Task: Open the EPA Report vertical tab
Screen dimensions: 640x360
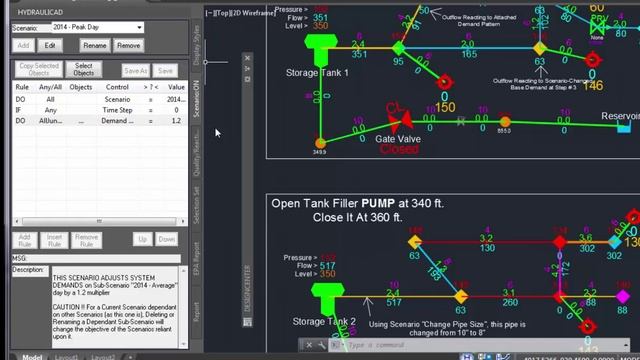Action: [196, 258]
